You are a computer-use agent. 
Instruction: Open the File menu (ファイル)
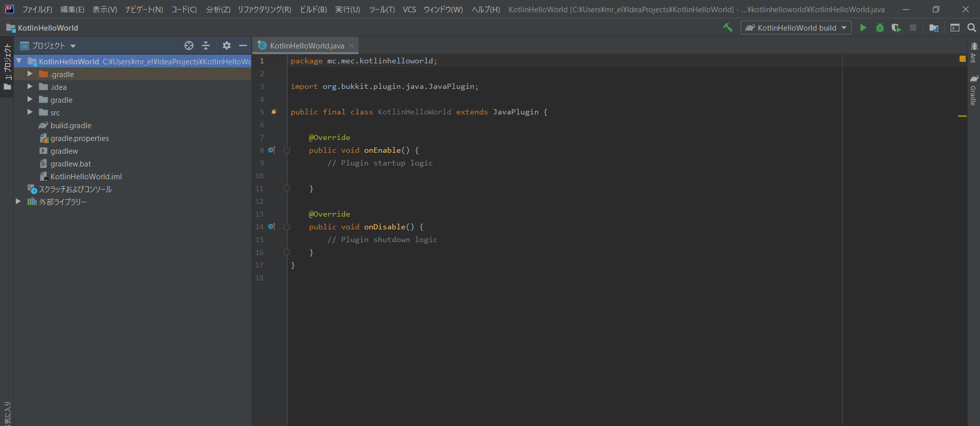(37, 9)
